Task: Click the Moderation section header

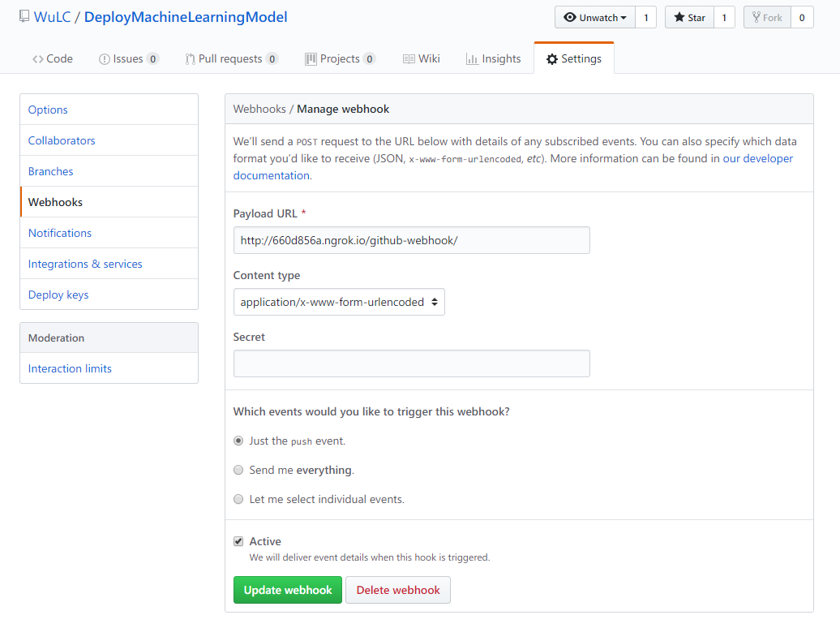Action: tap(109, 338)
